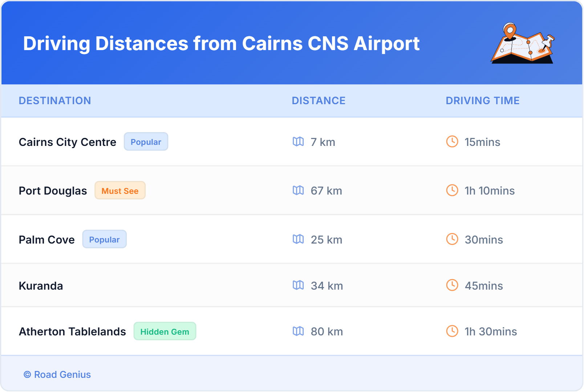584x392 pixels.
Task: Open the Road Genius copyright link
Action: pyautogui.click(x=57, y=375)
